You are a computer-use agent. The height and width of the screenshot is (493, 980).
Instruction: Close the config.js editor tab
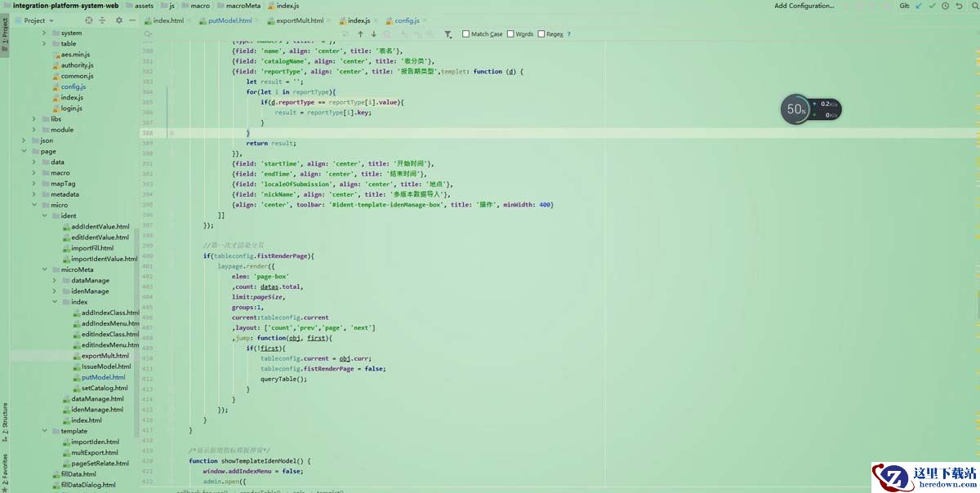(x=425, y=20)
